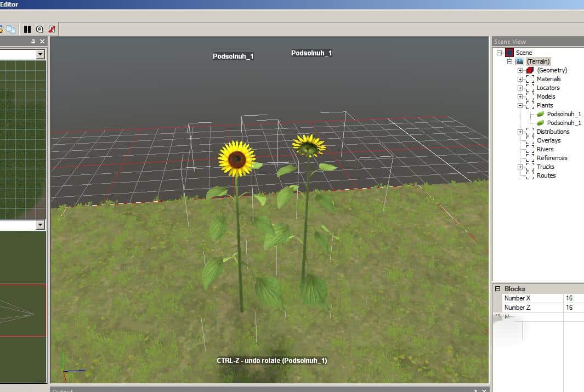Click the red Geometry cube icon
Screen dimensions: 584x392
click(530, 70)
